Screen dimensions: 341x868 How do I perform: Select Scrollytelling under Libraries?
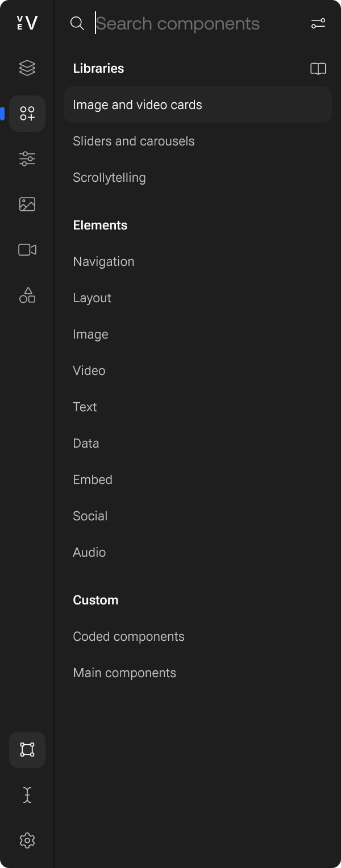coord(109,177)
